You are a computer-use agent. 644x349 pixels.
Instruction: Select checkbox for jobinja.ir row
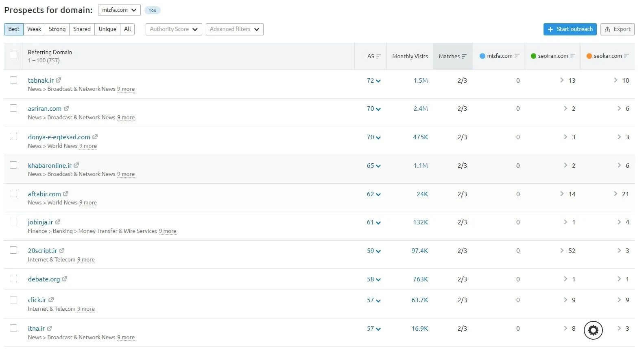13,222
